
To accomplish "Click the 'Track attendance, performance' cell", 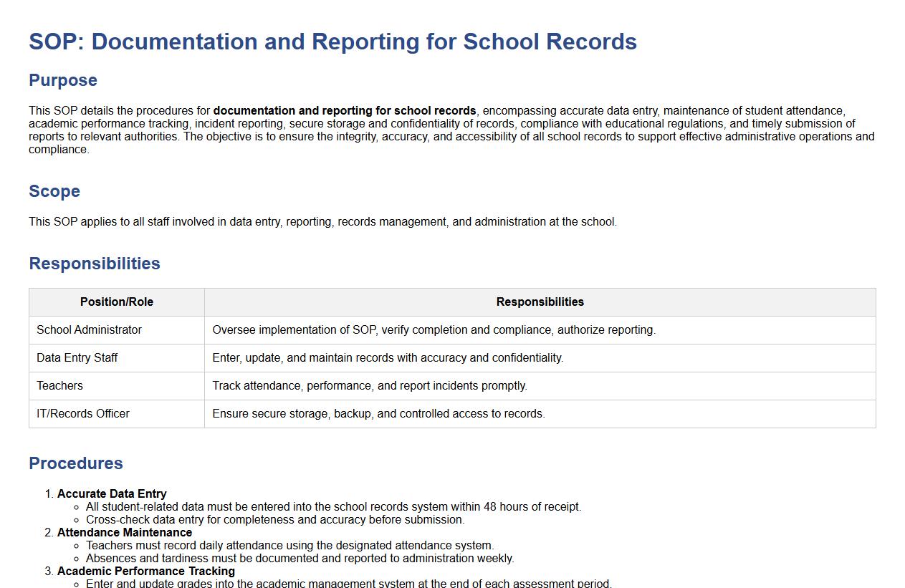I will pyautogui.click(x=370, y=386).
